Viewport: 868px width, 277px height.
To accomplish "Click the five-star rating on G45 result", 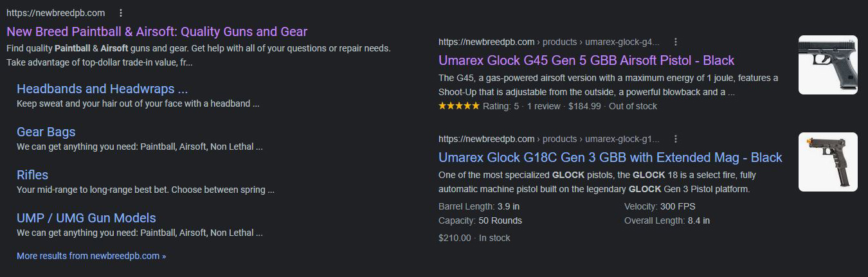I will coord(459,106).
